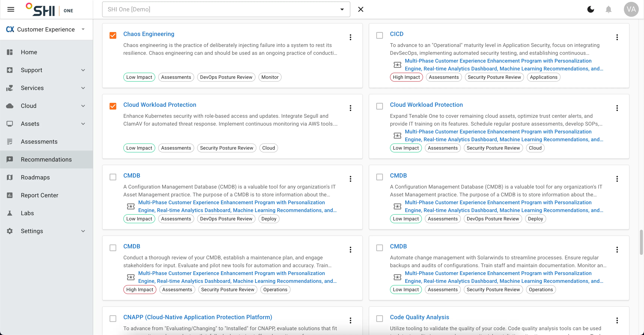Uncheck the Chaos Engineering checkbox
The image size is (644, 335).
coord(113,35)
